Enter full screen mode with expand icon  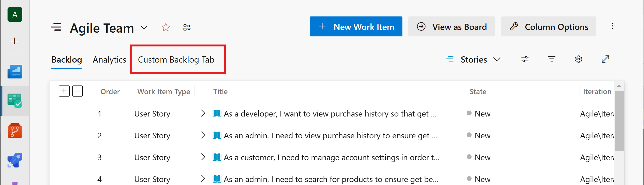[605, 59]
